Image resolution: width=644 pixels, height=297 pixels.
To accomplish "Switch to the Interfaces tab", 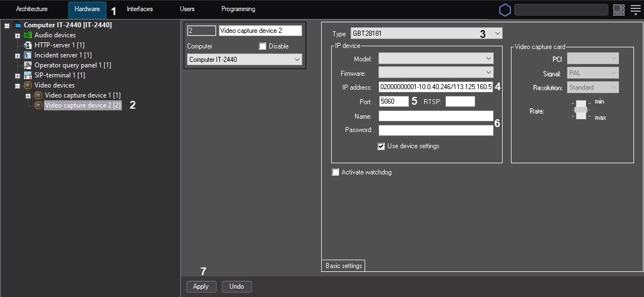I will click(140, 9).
